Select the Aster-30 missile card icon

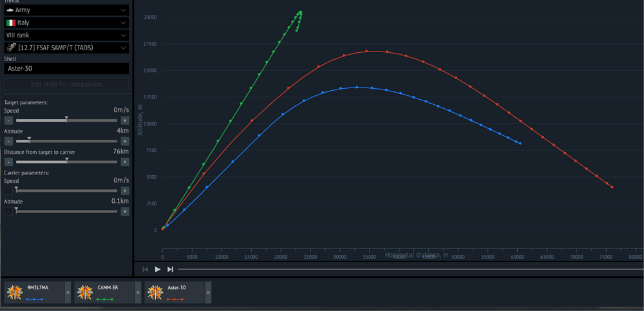[155, 292]
